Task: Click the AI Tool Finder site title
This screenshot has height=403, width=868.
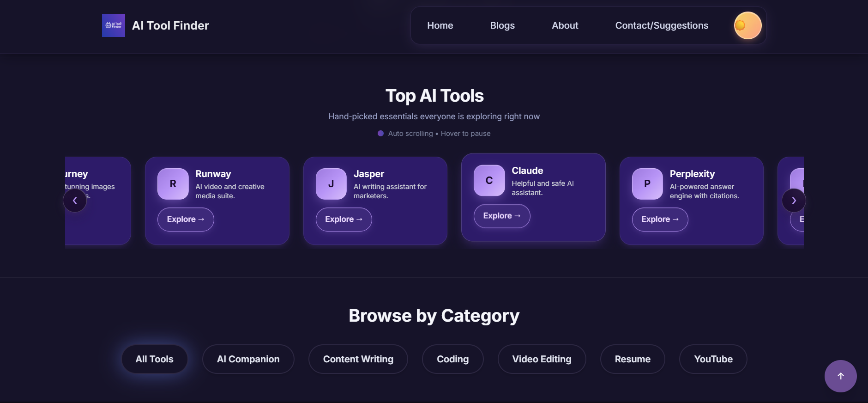Action: coord(170,25)
